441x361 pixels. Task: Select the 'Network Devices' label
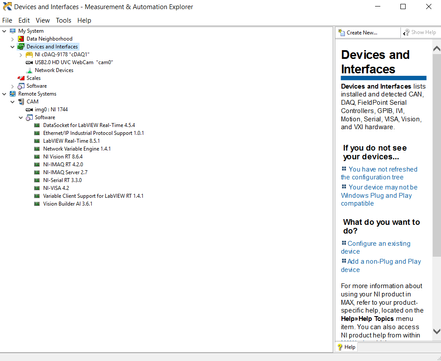[54, 70]
